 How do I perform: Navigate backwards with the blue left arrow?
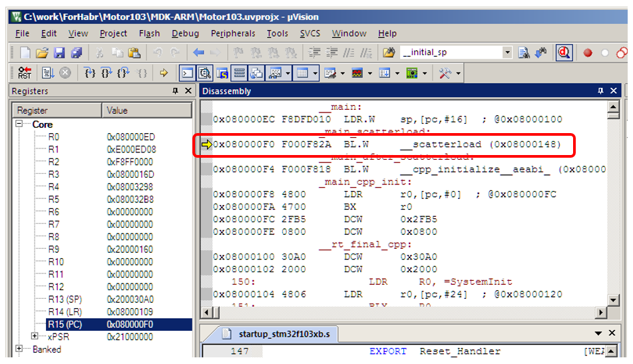point(198,53)
